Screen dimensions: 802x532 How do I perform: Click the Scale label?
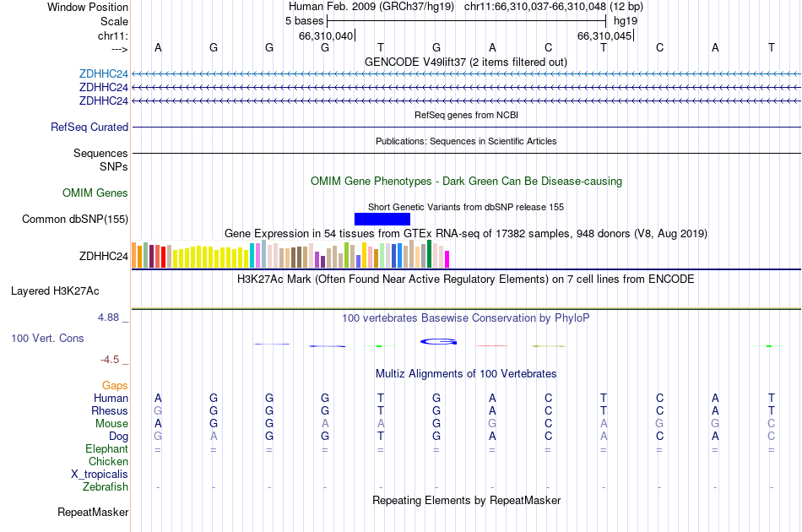click(x=114, y=21)
